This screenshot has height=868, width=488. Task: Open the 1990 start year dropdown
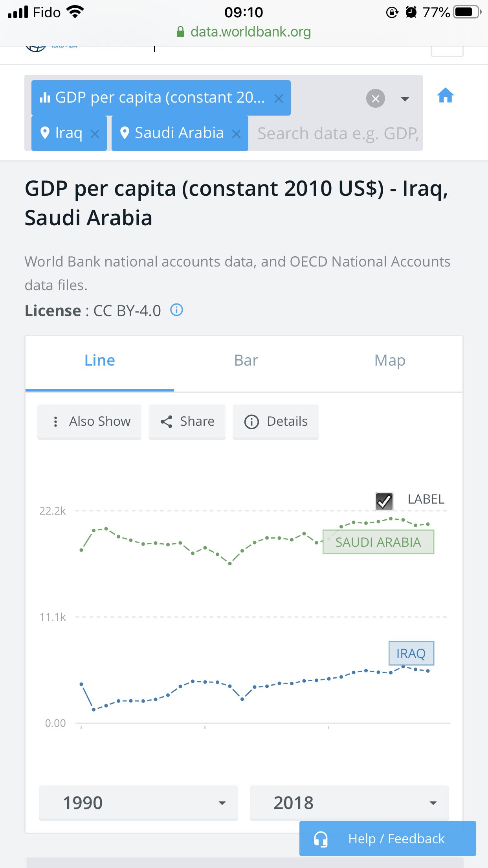(x=138, y=803)
